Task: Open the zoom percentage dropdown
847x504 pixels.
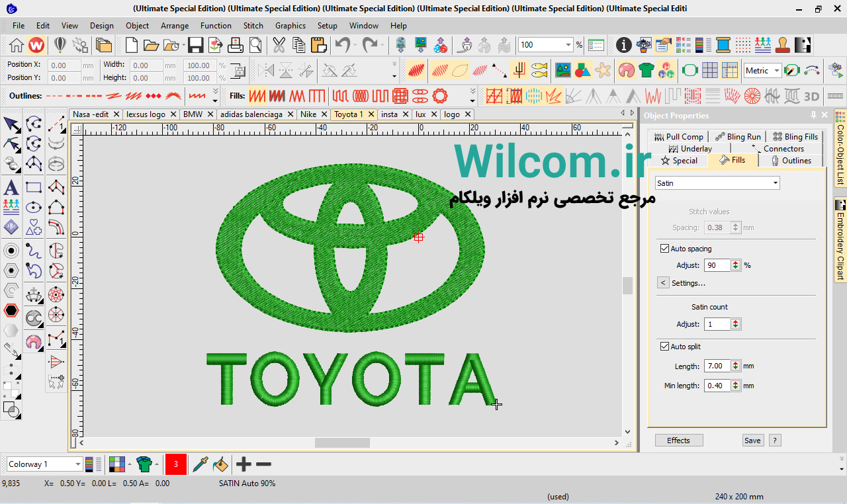Action: pyautogui.click(x=568, y=45)
